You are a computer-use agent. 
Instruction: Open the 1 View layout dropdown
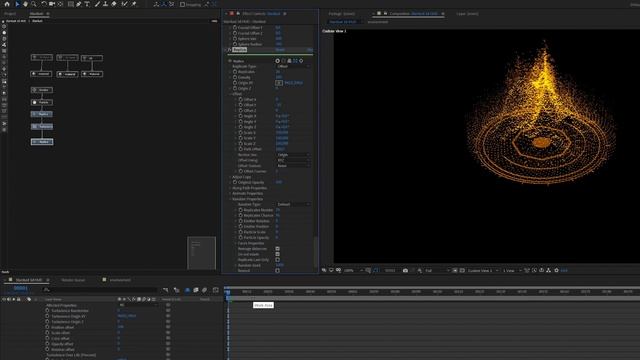(512, 270)
